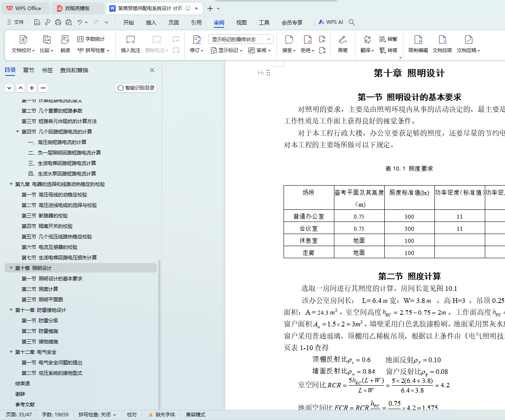
Task: Collapse the 第十一章 防雷接地设计 node
Action: pos(11,310)
